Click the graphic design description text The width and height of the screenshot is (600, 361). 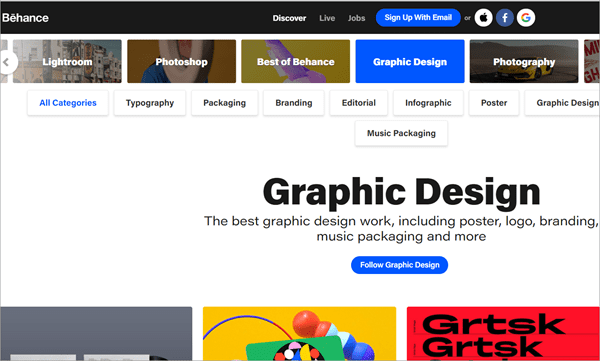(401, 229)
